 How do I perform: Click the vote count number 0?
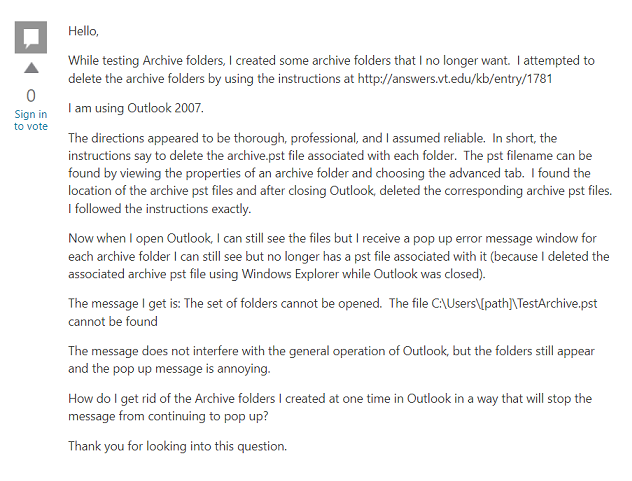click(31, 96)
